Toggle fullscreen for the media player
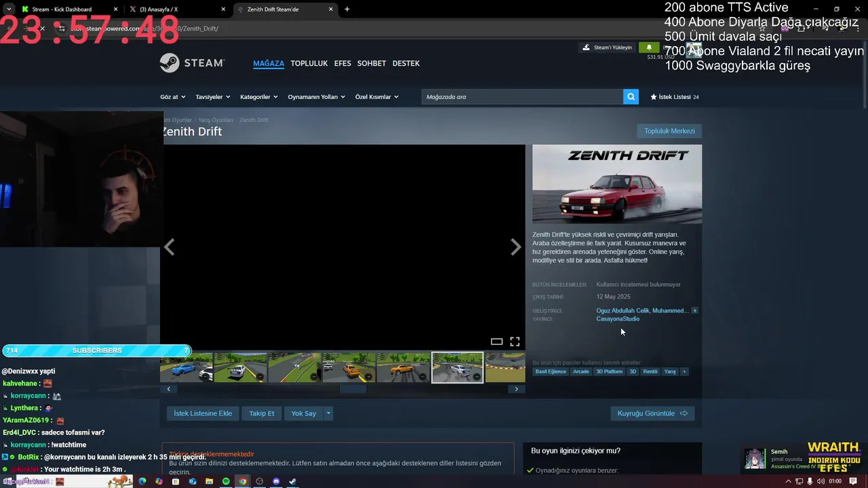Screen dimensions: 868x488 (x=515, y=342)
